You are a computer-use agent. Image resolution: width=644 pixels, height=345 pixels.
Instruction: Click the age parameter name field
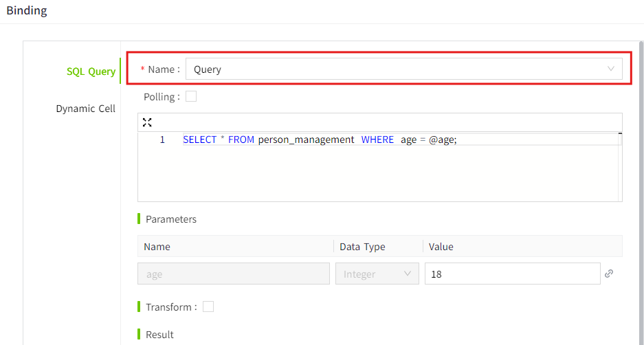pos(234,274)
